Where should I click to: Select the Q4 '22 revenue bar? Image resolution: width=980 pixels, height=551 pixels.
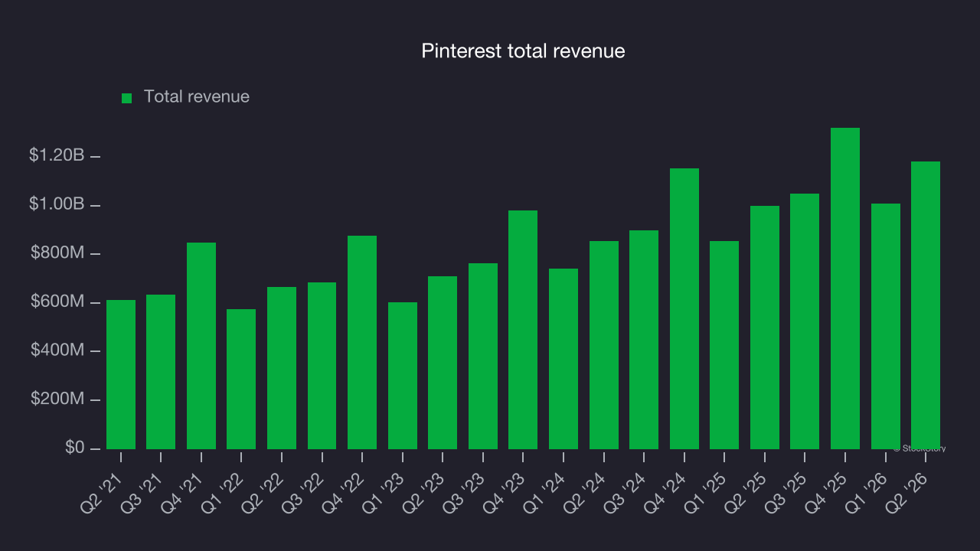[362, 342]
